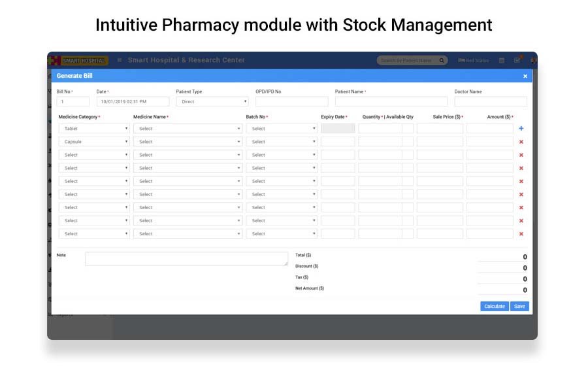Open first row Batch No dropdown

282,129
